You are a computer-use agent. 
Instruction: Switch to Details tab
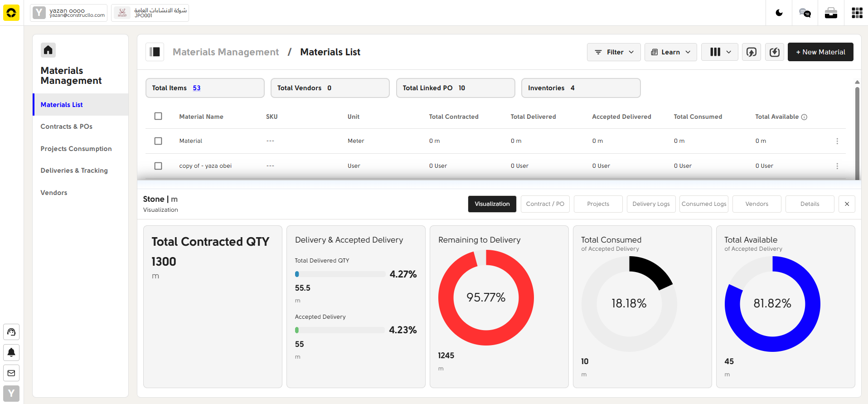pyautogui.click(x=810, y=204)
